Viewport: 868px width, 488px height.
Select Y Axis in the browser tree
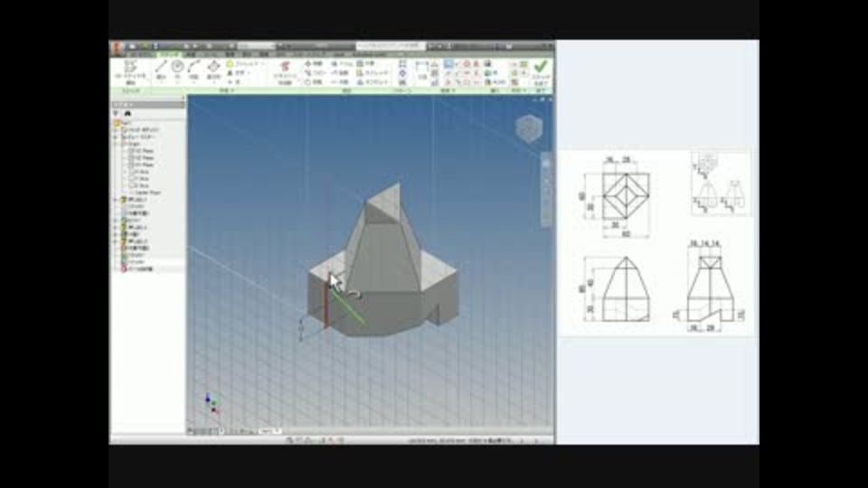click(x=139, y=179)
